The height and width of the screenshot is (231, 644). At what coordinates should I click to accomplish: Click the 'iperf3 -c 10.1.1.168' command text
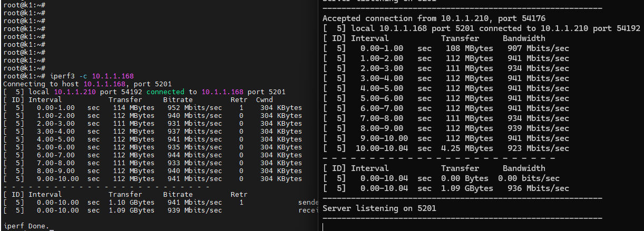[x=92, y=76]
